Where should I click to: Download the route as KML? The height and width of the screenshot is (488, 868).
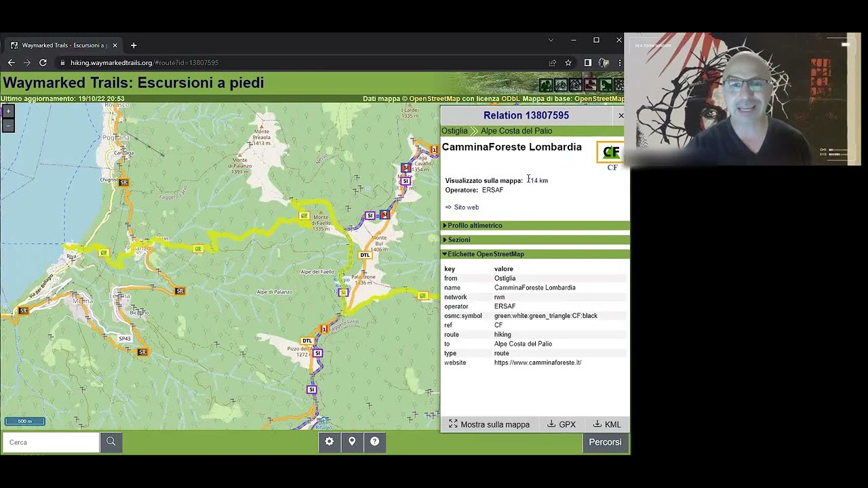click(608, 424)
